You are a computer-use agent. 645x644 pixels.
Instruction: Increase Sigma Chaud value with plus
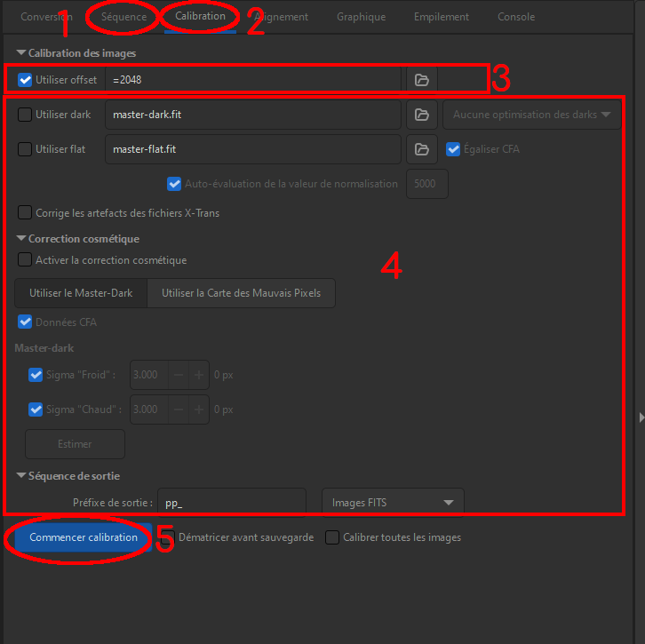(x=199, y=409)
